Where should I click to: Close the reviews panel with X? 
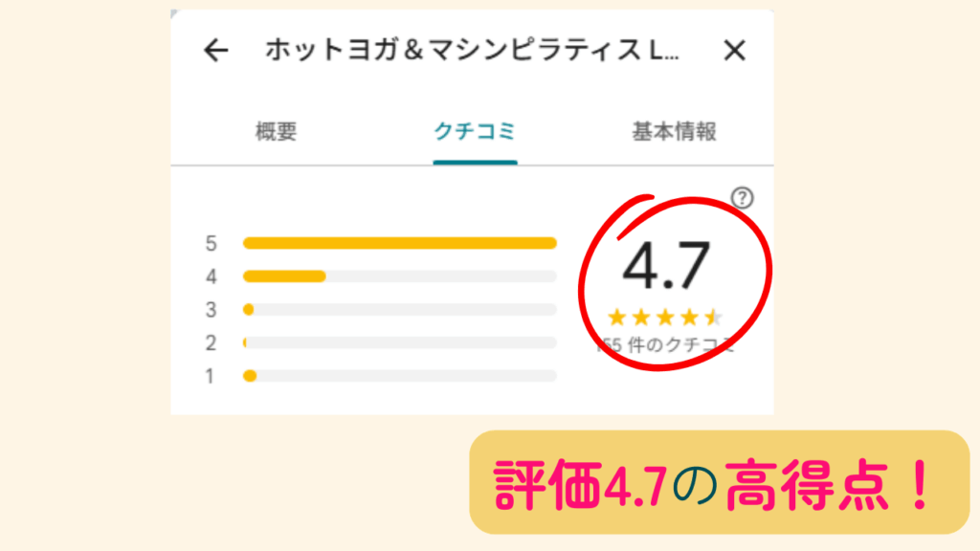click(x=734, y=51)
